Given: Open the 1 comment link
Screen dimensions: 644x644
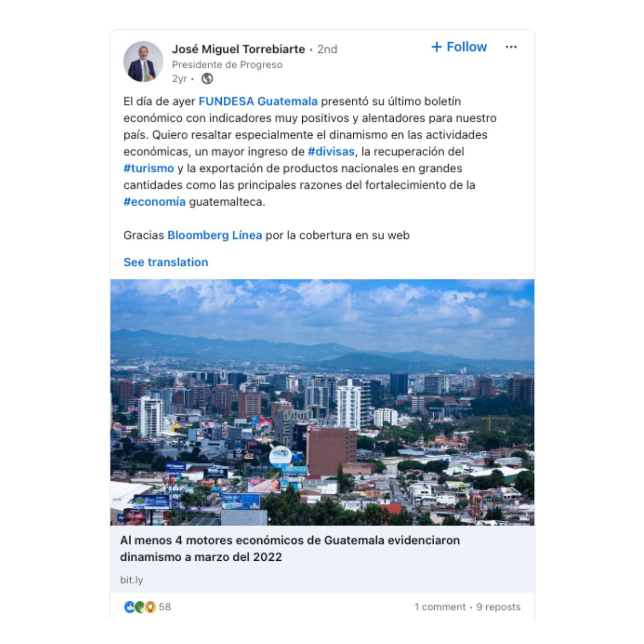Looking at the screenshot, I should [x=440, y=607].
